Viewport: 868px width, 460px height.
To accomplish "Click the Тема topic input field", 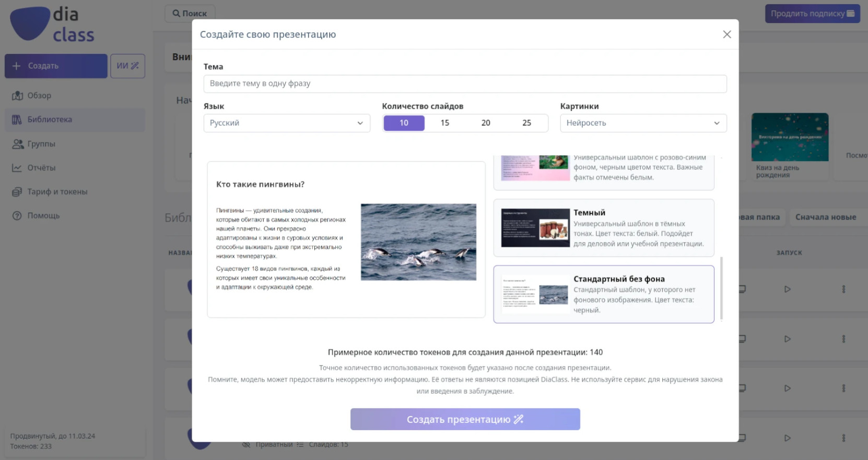I will coord(465,84).
